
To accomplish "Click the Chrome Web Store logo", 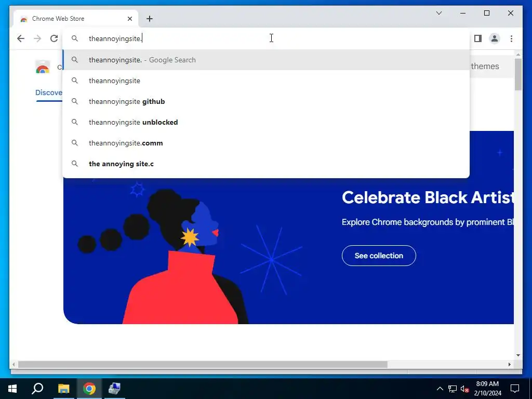I will point(43,67).
